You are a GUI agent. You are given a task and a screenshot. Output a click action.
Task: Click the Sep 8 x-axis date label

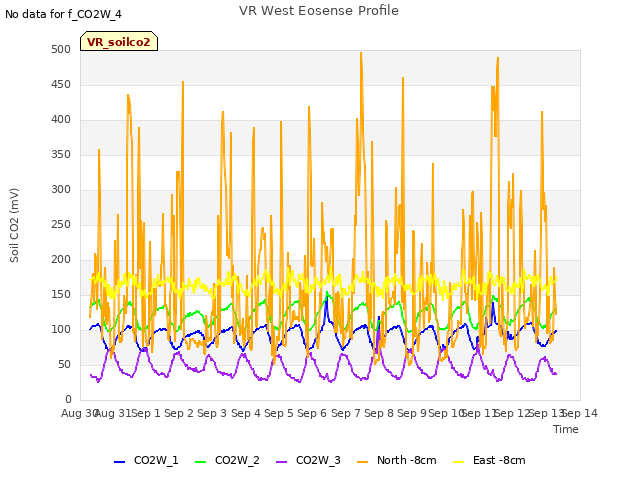tap(379, 413)
